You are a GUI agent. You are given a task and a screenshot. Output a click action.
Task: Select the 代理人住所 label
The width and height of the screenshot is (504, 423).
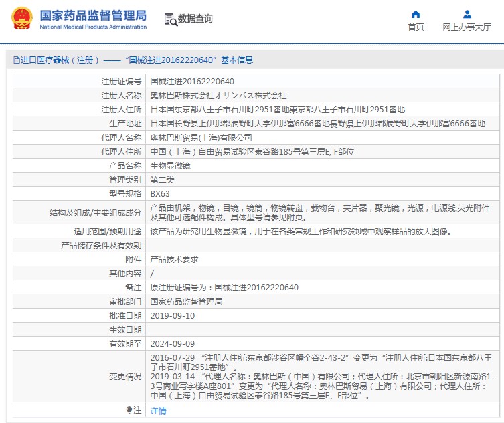121,152
